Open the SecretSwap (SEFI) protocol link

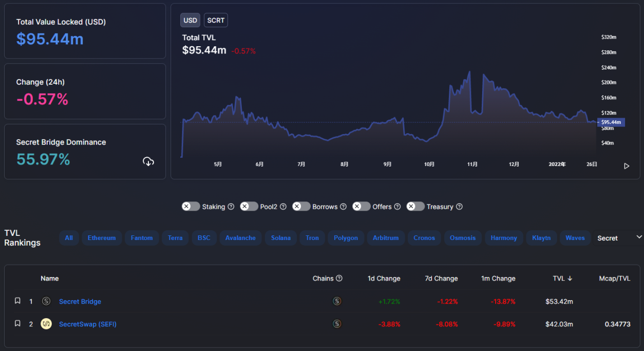[x=88, y=324]
